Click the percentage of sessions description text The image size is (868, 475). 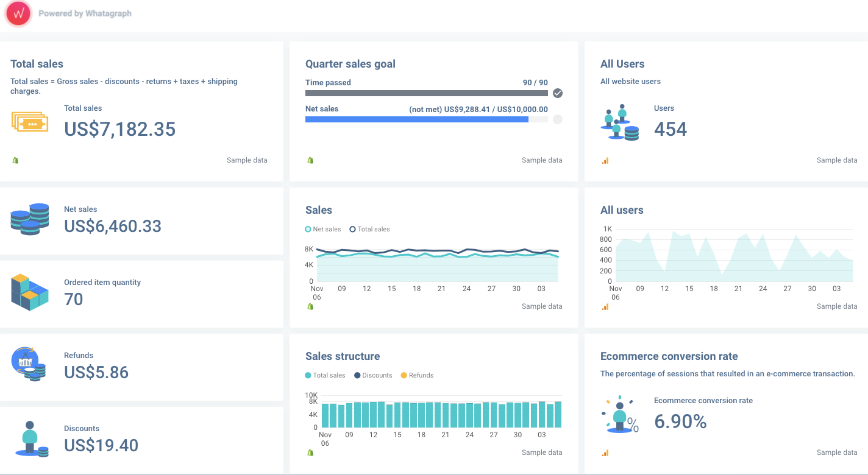(728, 374)
